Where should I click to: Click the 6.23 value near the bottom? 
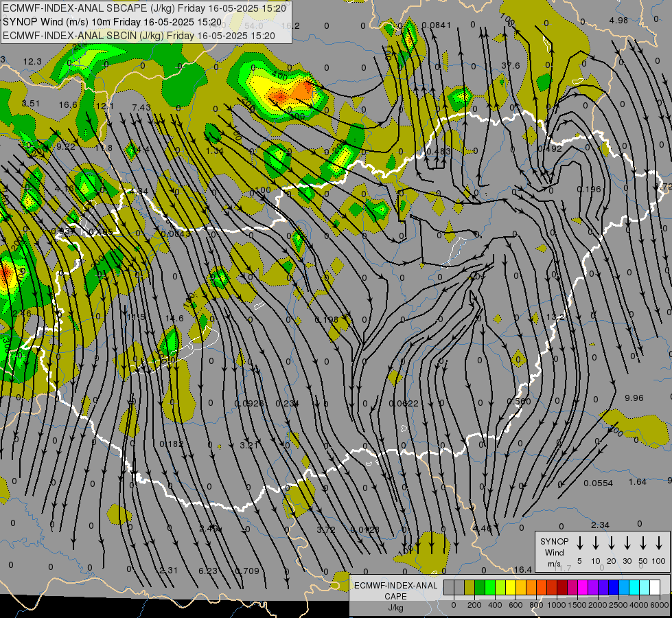point(208,571)
